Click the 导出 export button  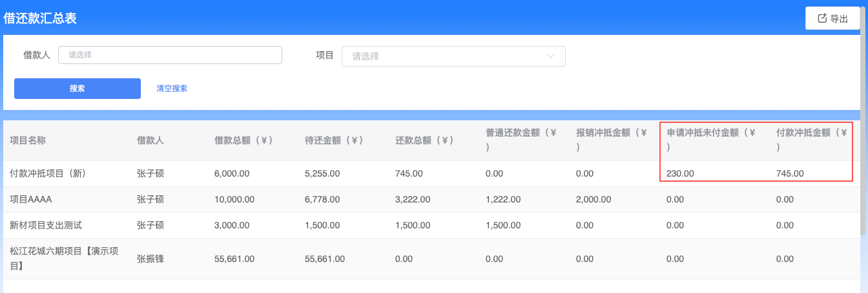pos(832,19)
